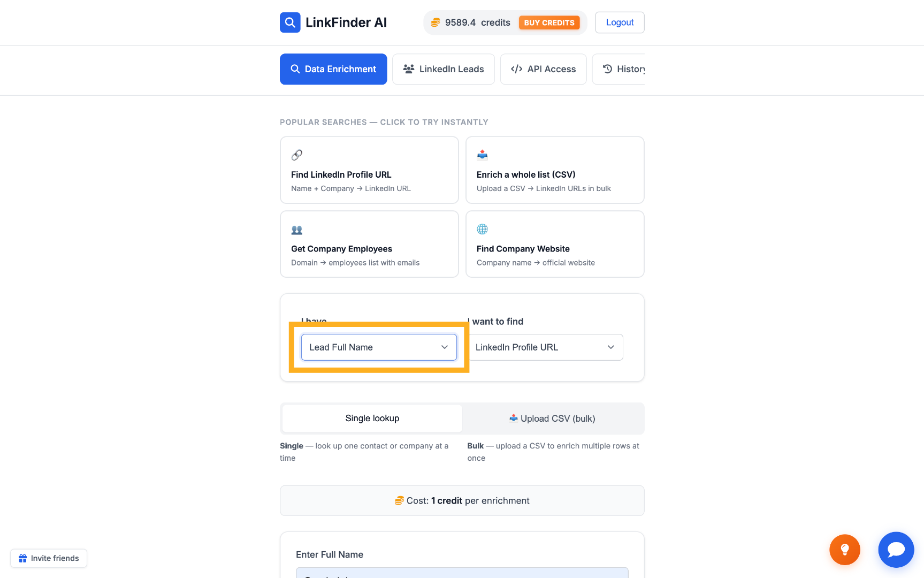Viewport: 924px width, 578px height.
Task: Click the coin icon in the Cost banner
Action: [399, 501]
